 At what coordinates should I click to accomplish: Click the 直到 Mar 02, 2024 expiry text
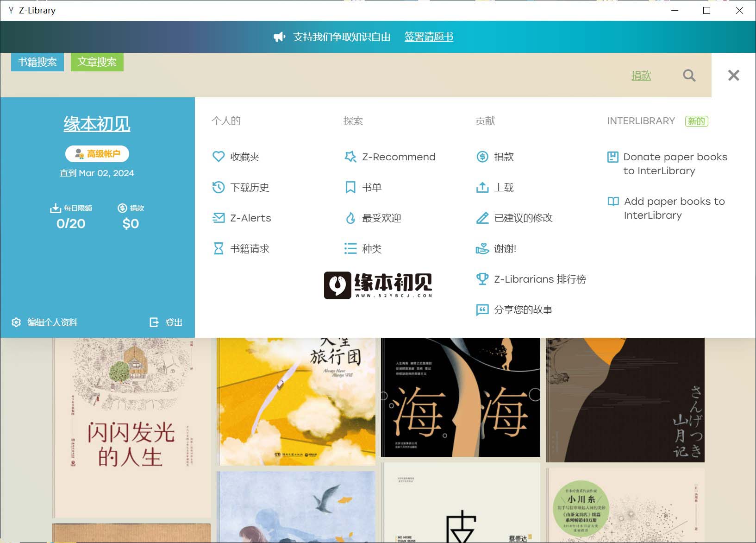(97, 173)
